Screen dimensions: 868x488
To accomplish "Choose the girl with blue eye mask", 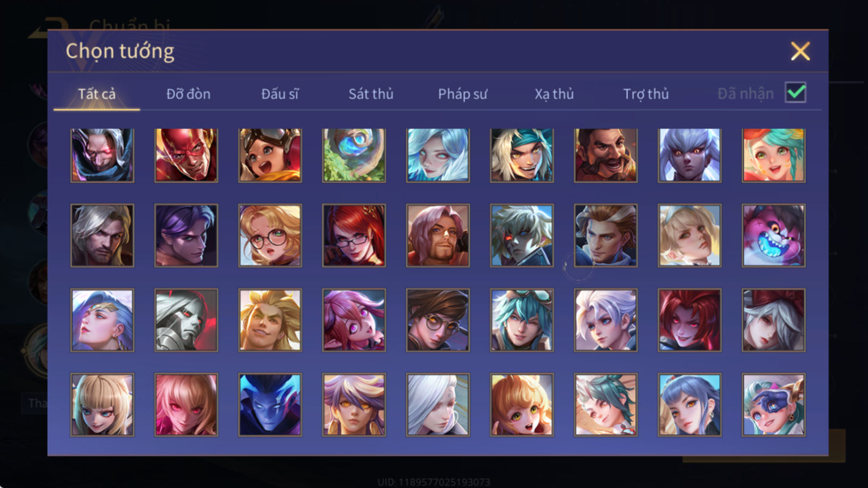I will pos(773,405).
